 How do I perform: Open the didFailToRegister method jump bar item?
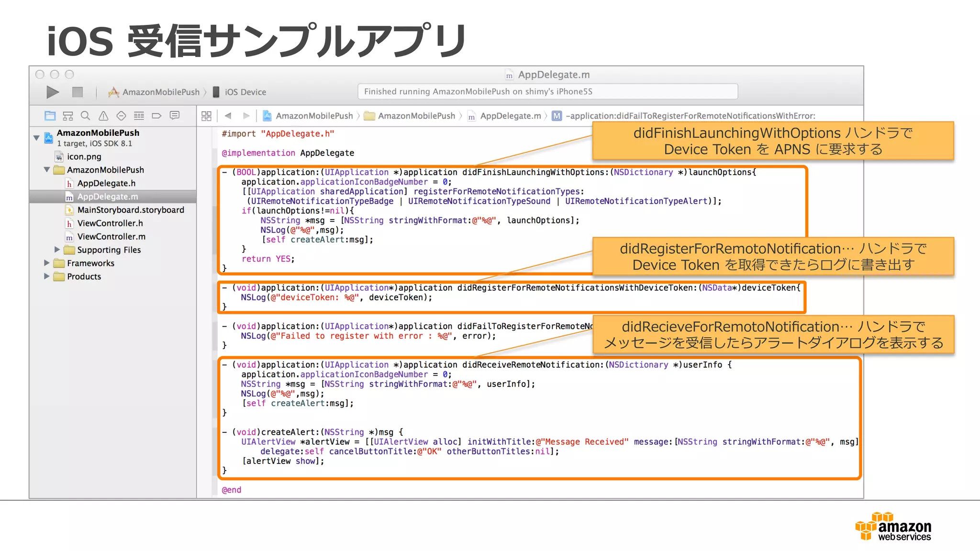(684, 116)
